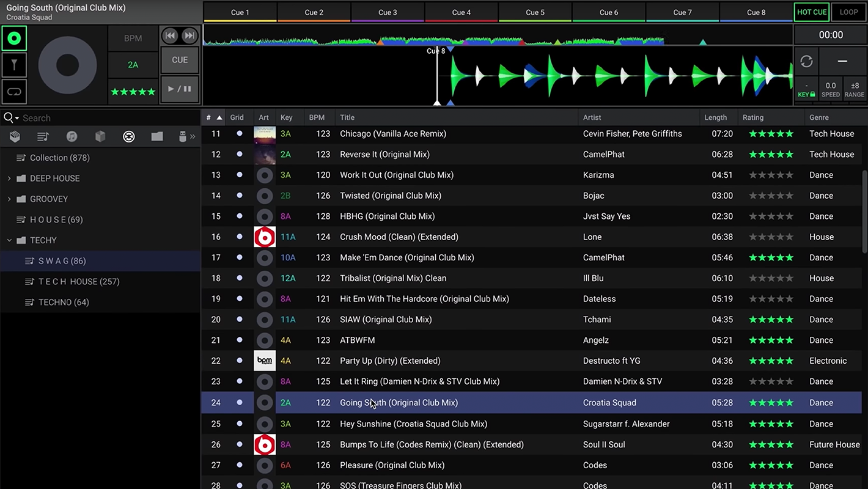Switch pads to LOOP mode
This screenshot has width=868, height=489.
pos(848,12)
